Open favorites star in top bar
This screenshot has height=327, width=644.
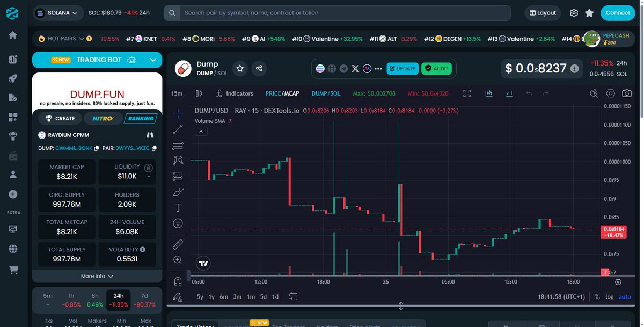click(x=589, y=13)
